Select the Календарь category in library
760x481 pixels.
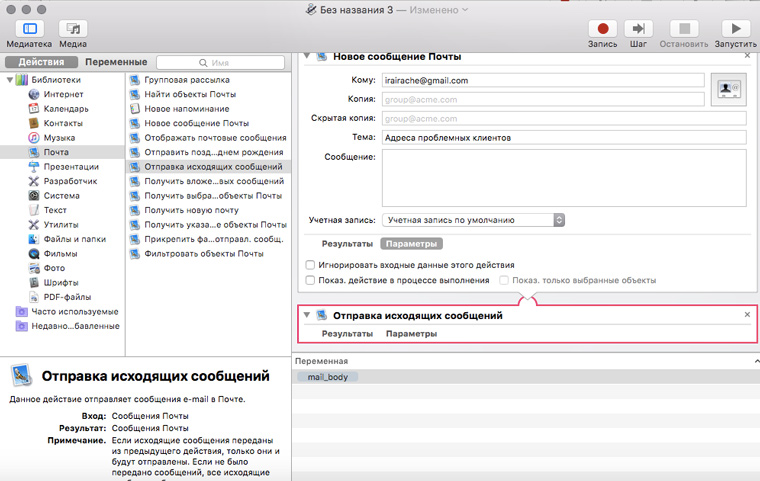pyautogui.click(x=65, y=109)
